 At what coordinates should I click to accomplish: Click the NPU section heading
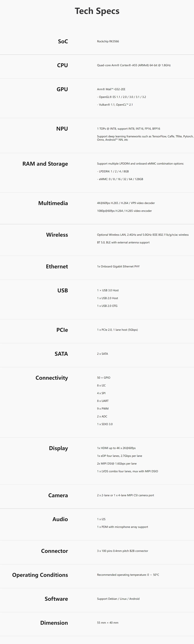(x=62, y=129)
